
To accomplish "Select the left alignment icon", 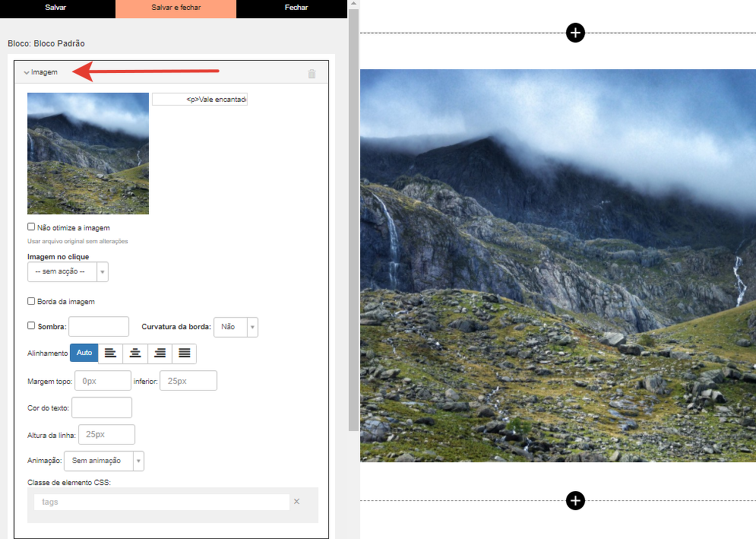I will tap(111, 353).
